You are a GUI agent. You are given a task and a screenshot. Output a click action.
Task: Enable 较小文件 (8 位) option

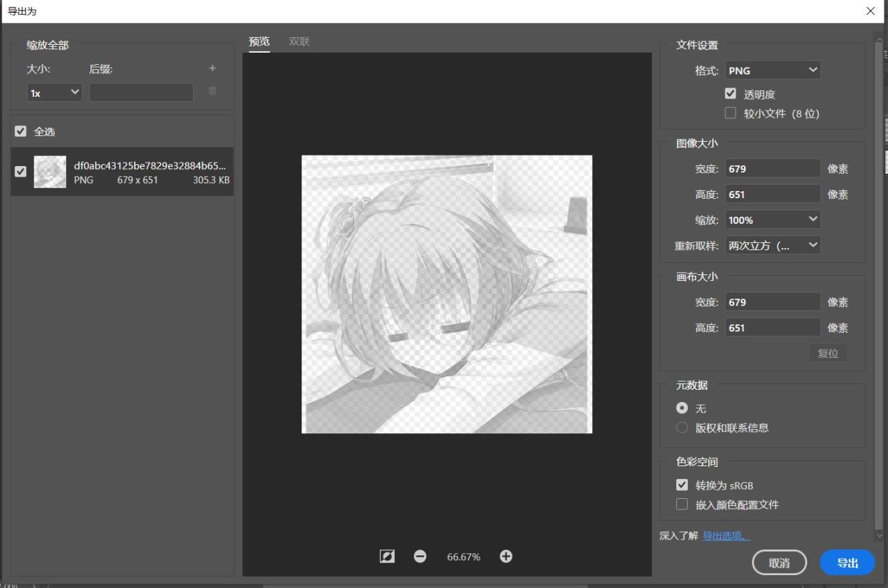[730, 113]
